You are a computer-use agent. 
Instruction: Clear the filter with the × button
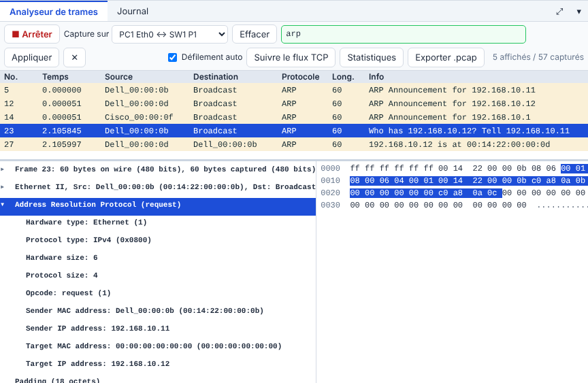74,58
